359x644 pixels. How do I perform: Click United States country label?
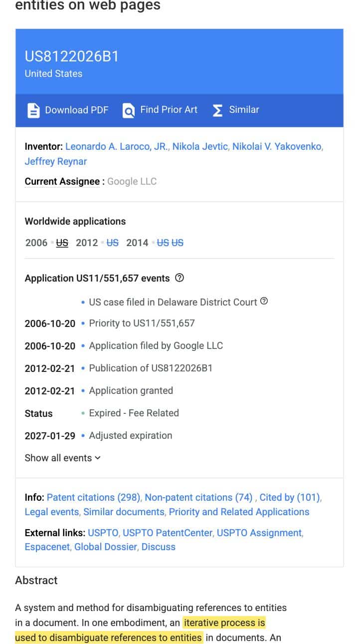(x=53, y=73)
